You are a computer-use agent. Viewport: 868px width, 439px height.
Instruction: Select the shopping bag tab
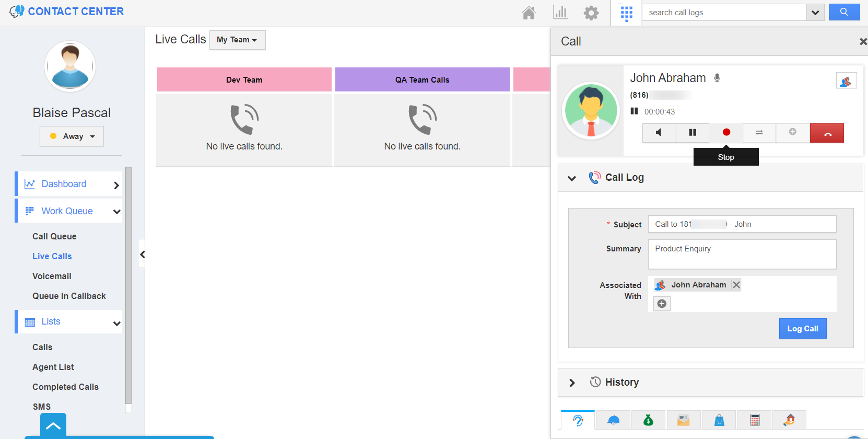pyautogui.click(x=719, y=420)
